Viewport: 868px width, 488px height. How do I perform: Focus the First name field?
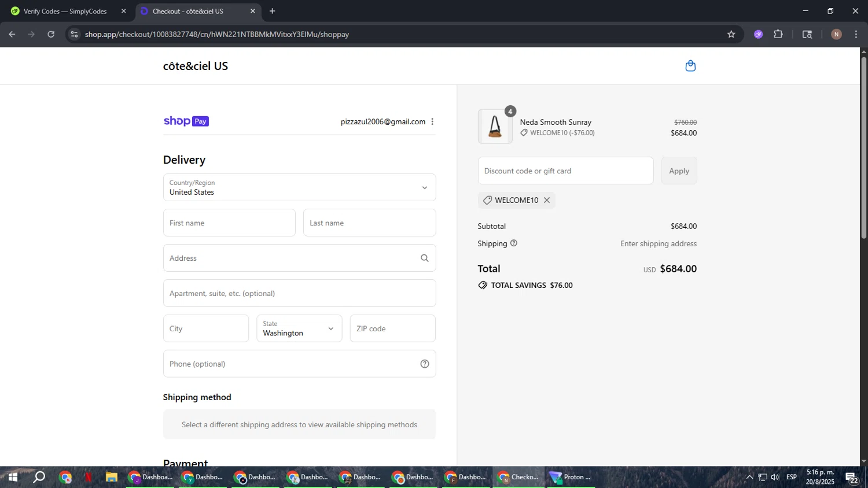click(229, 223)
